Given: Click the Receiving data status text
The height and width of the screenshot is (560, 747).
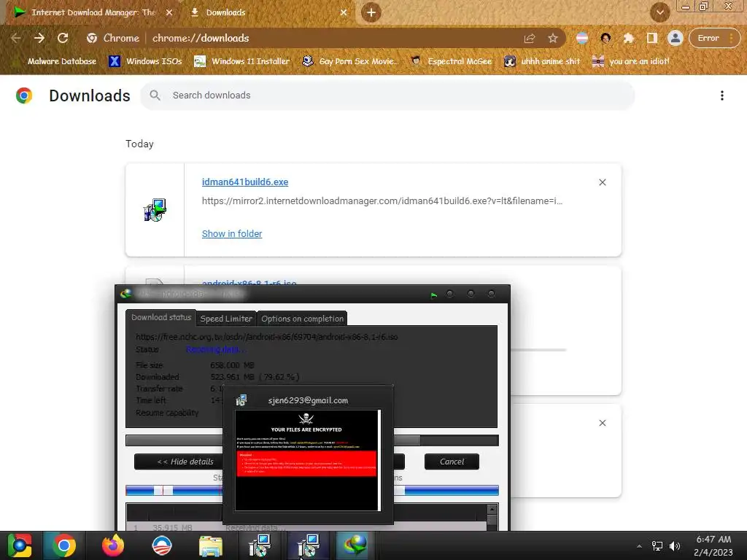Looking at the screenshot, I should [215, 349].
